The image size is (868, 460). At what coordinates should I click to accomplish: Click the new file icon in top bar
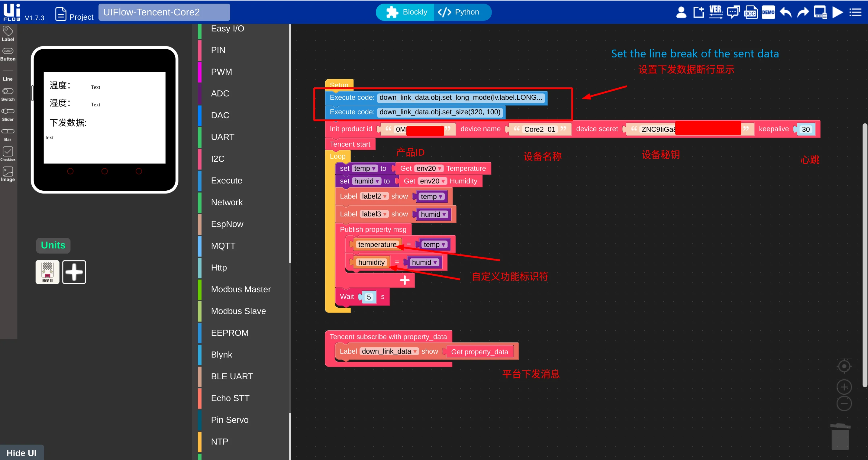click(699, 12)
